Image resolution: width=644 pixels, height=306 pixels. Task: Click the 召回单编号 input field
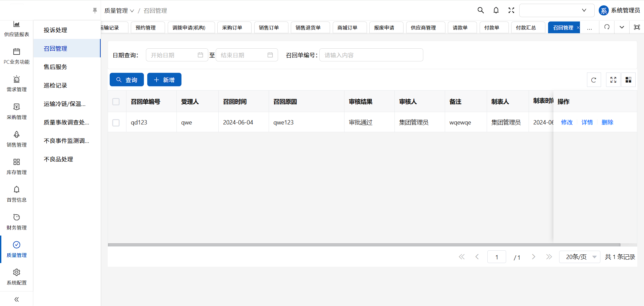pos(371,55)
